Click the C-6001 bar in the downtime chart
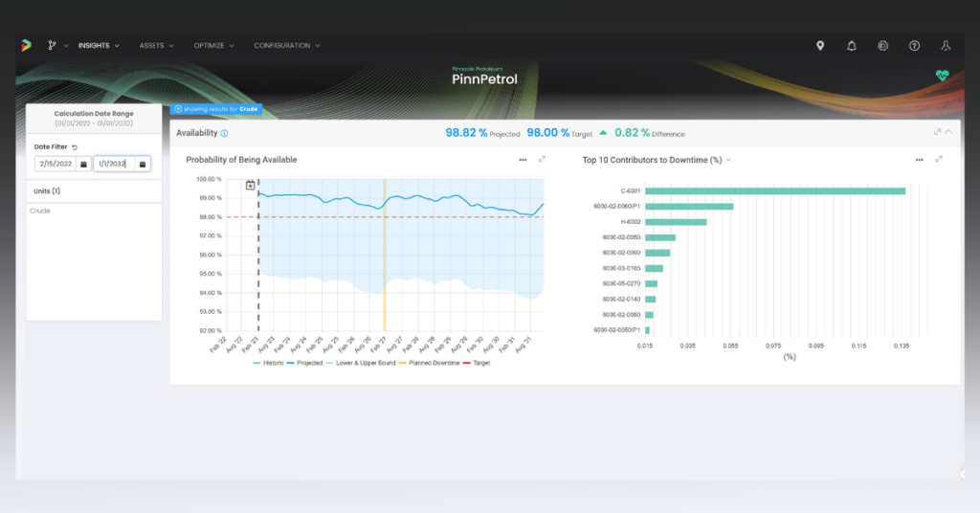The height and width of the screenshot is (513, 980). point(775,191)
